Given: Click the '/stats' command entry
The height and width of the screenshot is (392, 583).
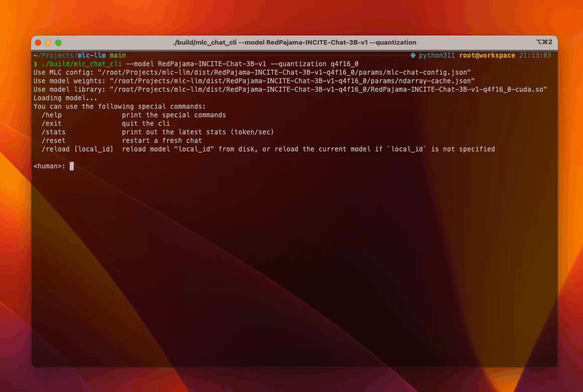Looking at the screenshot, I should [54, 132].
